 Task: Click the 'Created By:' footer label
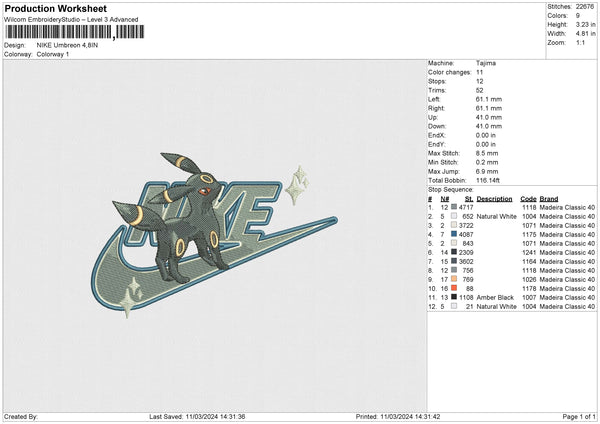[x=21, y=416]
